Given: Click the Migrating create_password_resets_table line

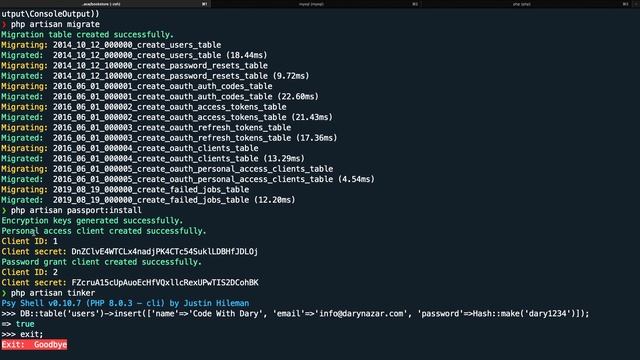Looking at the screenshot, I should (135, 66).
